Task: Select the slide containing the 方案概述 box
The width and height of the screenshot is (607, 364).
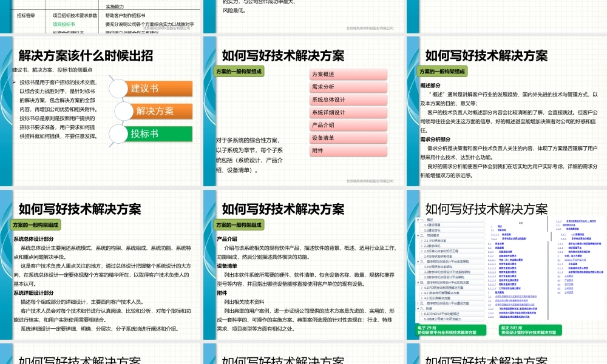Action: (x=303, y=111)
